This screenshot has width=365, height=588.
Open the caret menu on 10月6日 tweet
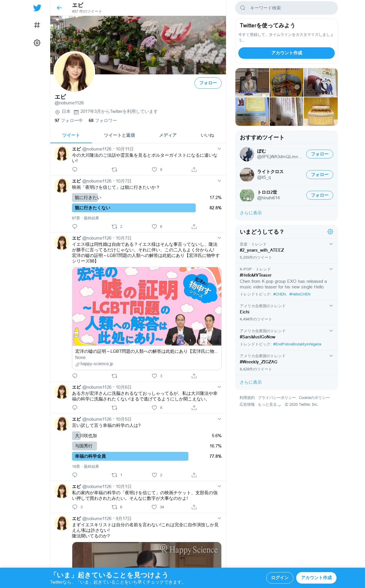click(219, 387)
